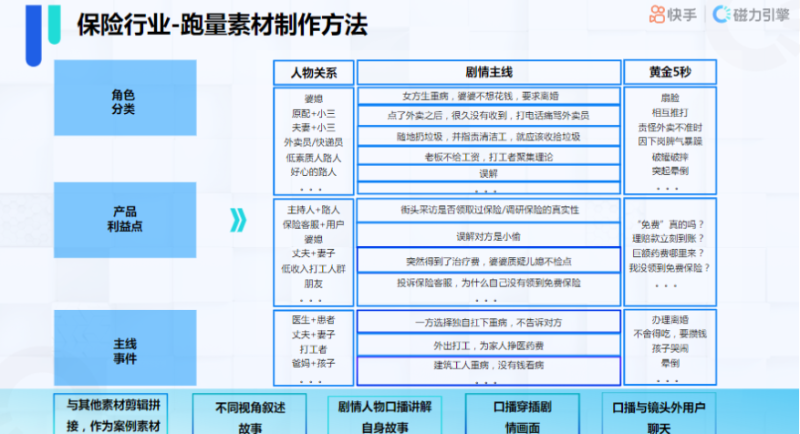Click the 剧情人物口播讲解自身故事 box
800x434 pixels.
tap(385, 416)
